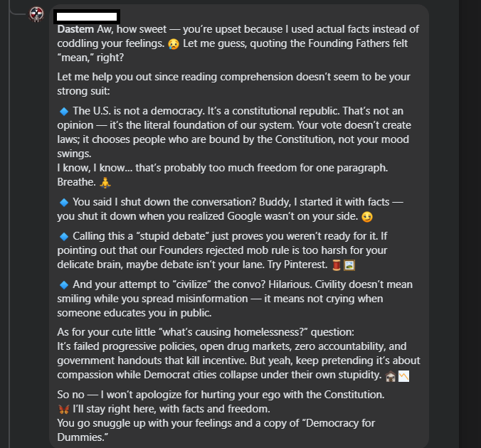481x448 pixels.
Task: Open the redacted commenter name link
Action: pos(86,16)
